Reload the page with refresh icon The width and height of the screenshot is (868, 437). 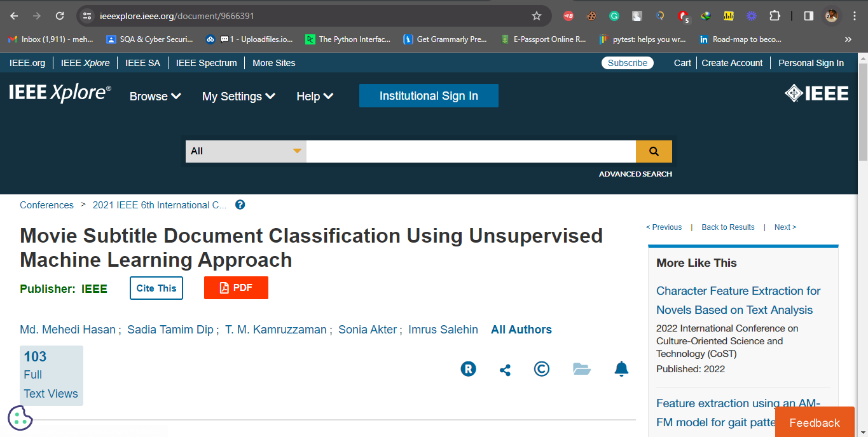click(x=60, y=16)
